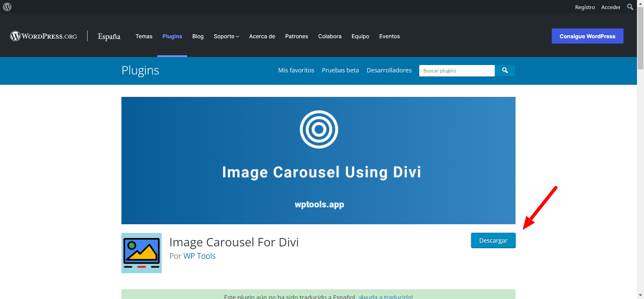
Task: Select the Plugins navigation item
Action: (172, 36)
